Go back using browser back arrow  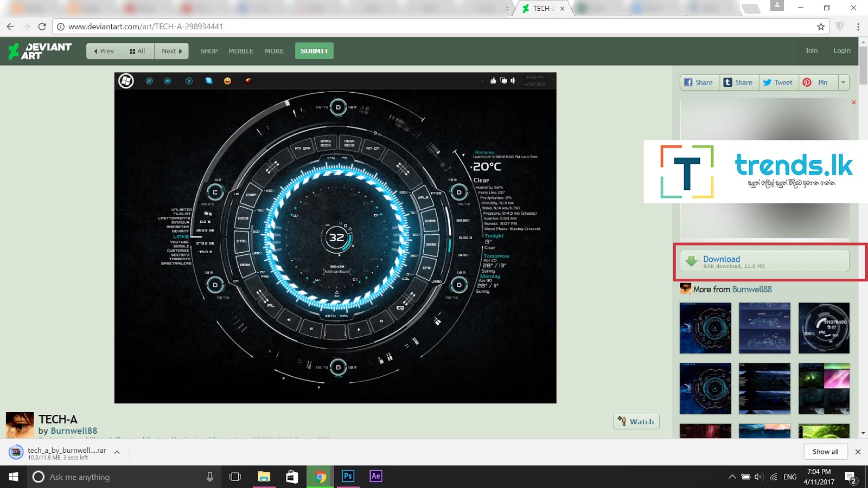[10, 27]
